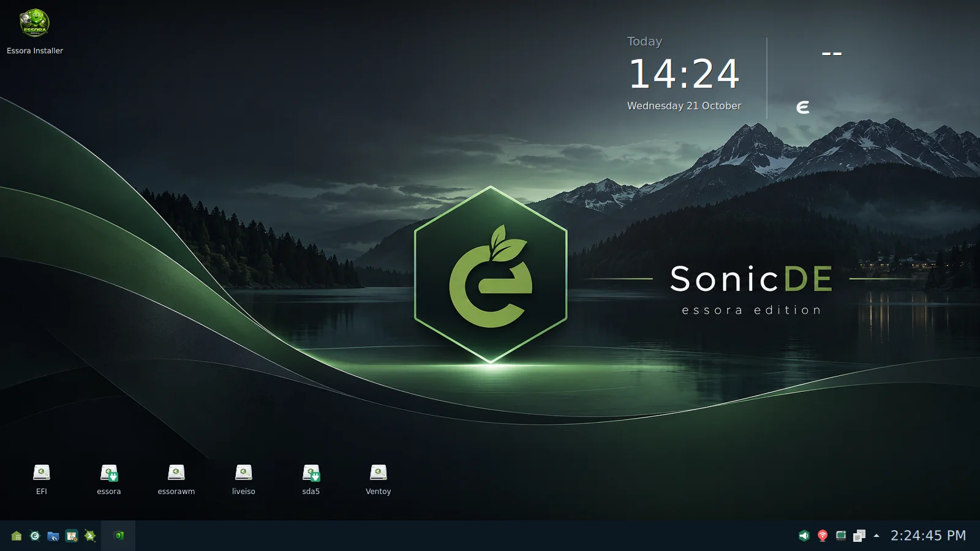Switch to the green camera app task in taskbar

[x=119, y=536]
